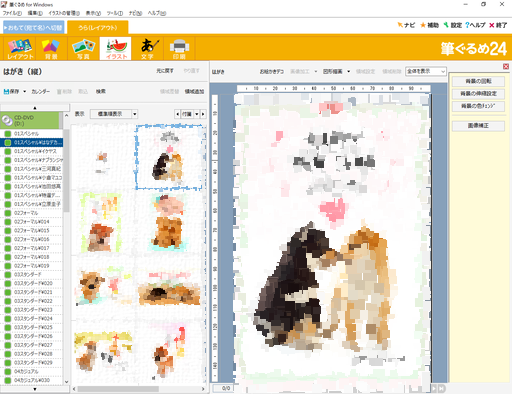The height and width of the screenshot is (394, 512).
Task: Select the 背景 (Background) icon
Action: pos(51,49)
